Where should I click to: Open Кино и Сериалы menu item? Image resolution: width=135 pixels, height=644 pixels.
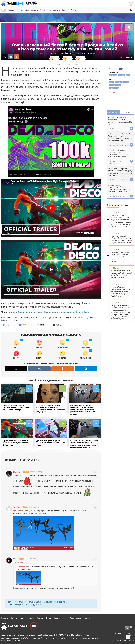point(54,10)
